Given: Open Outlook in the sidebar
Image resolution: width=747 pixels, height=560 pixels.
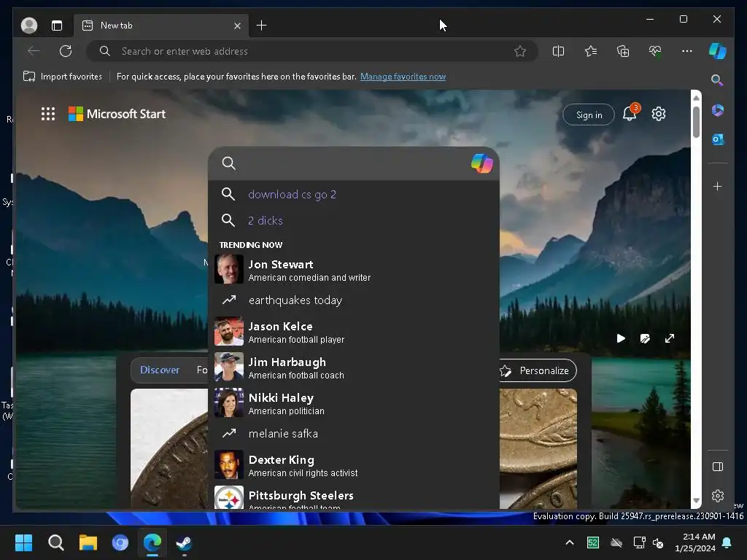Looking at the screenshot, I should click(718, 139).
